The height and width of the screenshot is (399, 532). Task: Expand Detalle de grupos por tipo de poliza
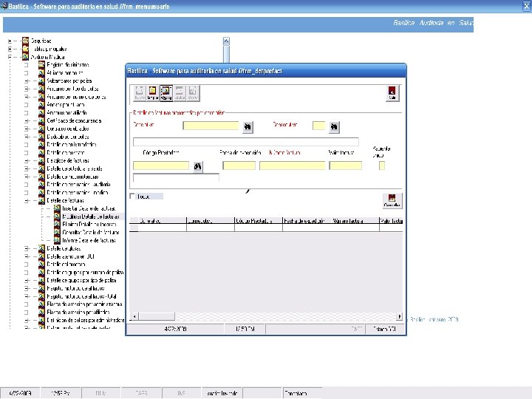[26, 280]
